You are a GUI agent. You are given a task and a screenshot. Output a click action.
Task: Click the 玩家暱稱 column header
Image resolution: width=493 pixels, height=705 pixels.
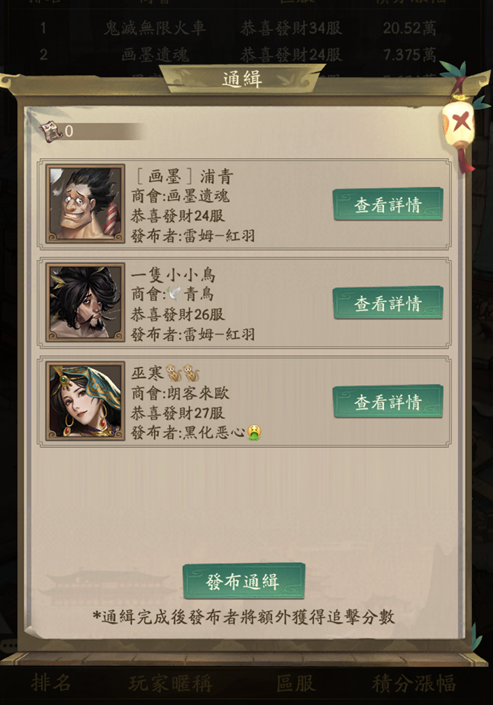pyautogui.click(x=170, y=683)
